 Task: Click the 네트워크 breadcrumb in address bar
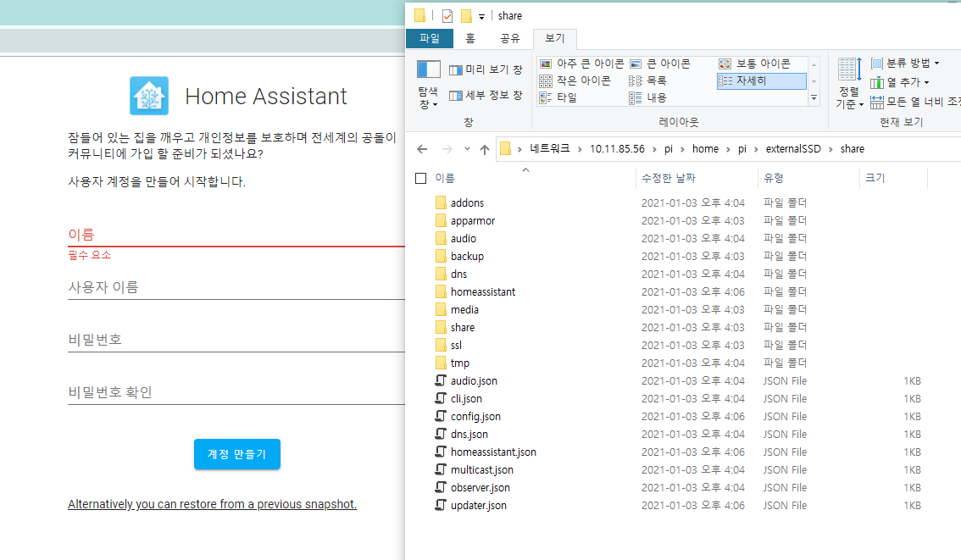click(550, 149)
